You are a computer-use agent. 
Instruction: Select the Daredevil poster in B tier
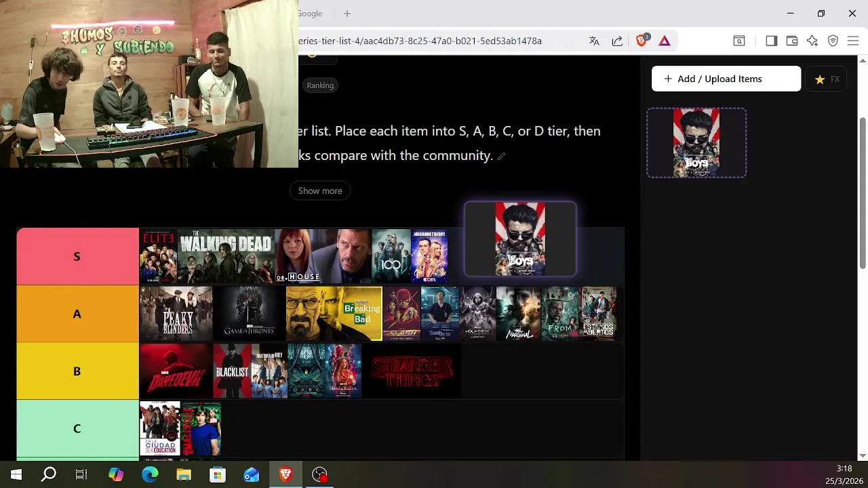tap(176, 371)
